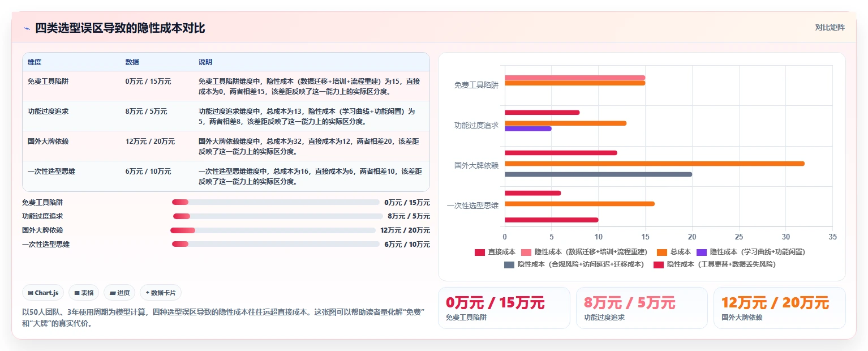Click the orange bar for 国外大牌依赖
The width and height of the screenshot is (868, 351).
pos(655,164)
